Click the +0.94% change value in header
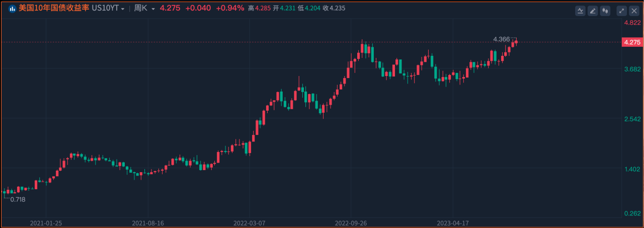Viewport: 644px width, 228px height. [x=230, y=8]
